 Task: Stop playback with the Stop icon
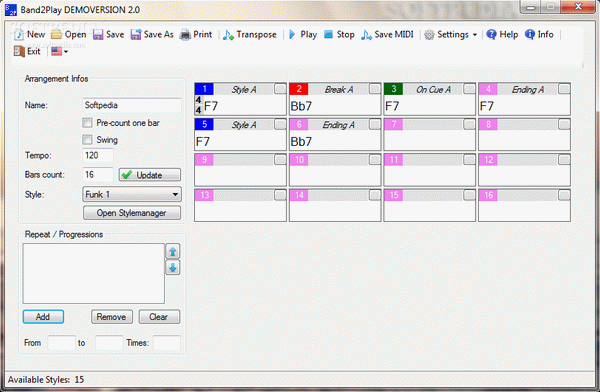coord(328,34)
